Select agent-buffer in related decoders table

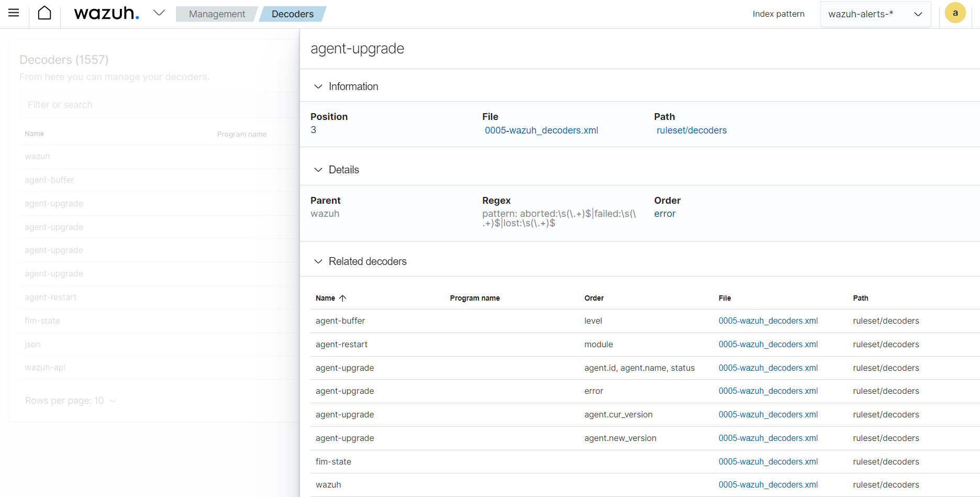coord(340,321)
